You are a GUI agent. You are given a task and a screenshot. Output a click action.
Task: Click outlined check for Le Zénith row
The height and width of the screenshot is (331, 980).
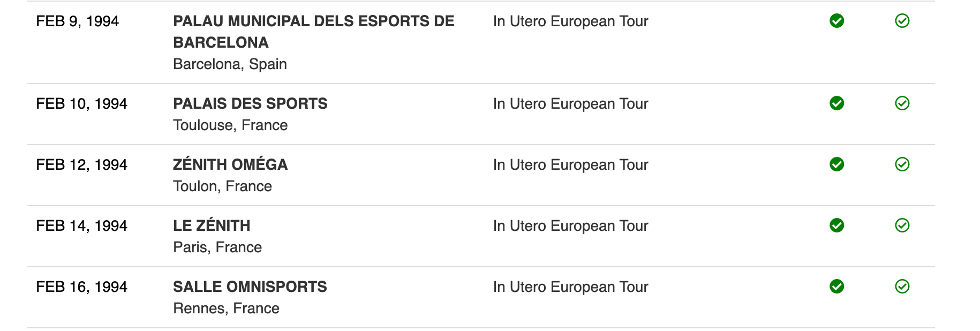point(902,225)
